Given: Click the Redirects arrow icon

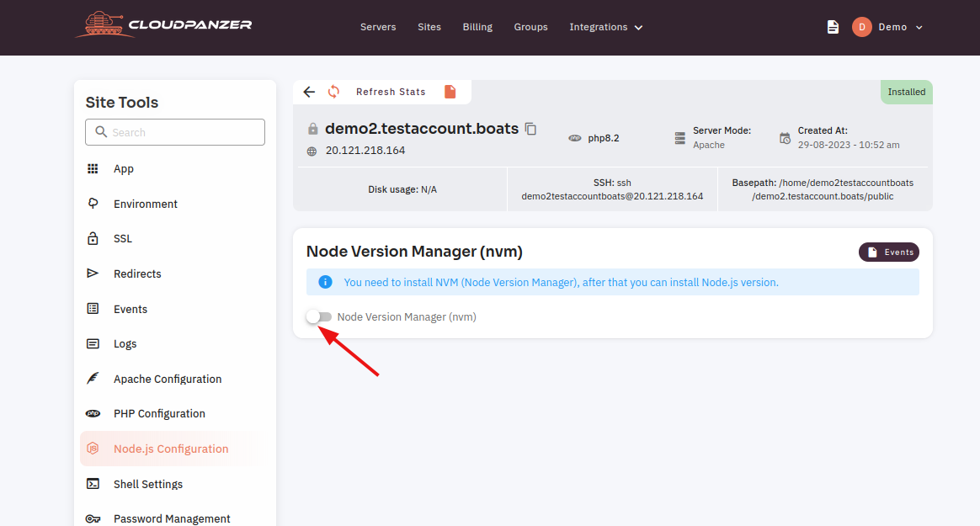Looking at the screenshot, I should pyautogui.click(x=93, y=274).
